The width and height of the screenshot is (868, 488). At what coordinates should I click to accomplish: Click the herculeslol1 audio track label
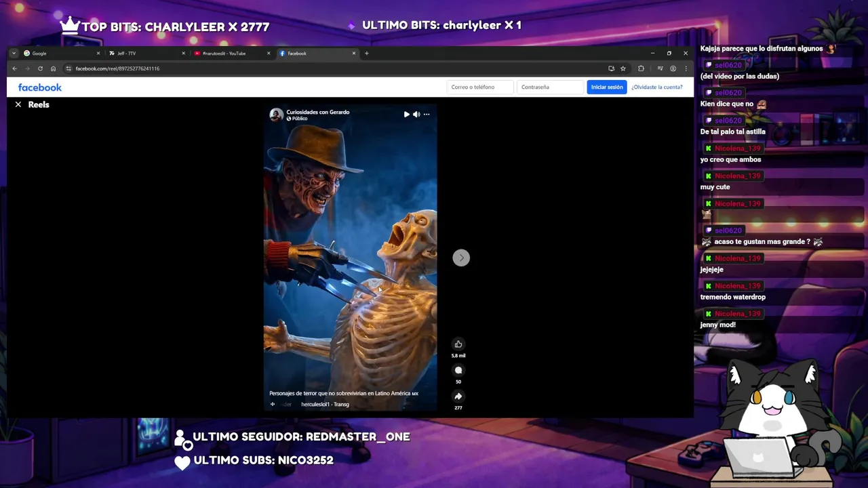pos(325,405)
